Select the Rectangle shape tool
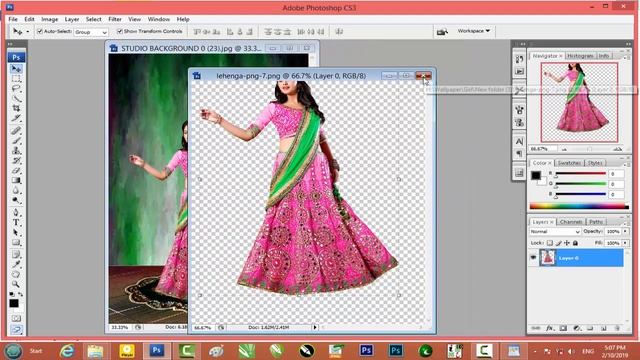 16,243
